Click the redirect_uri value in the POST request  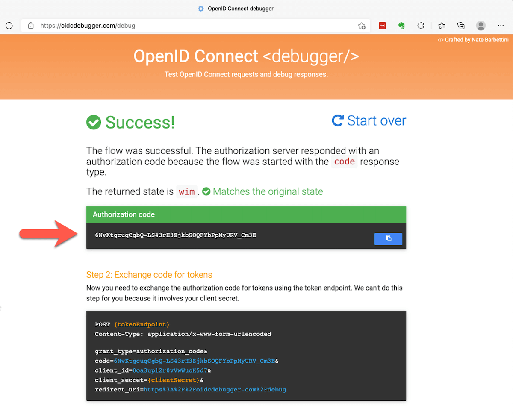(x=215, y=389)
